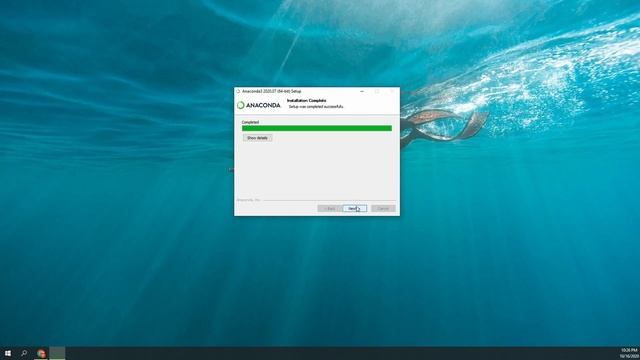The height and width of the screenshot is (360, 640).
Task: Click the Anaconda3 Setup title bar text
Action: click(271, 91)
